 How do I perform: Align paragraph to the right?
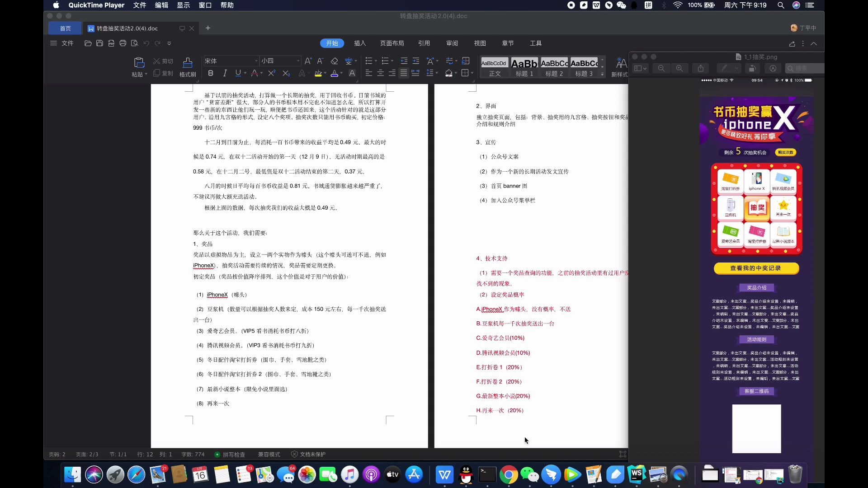tap(392, 73)
